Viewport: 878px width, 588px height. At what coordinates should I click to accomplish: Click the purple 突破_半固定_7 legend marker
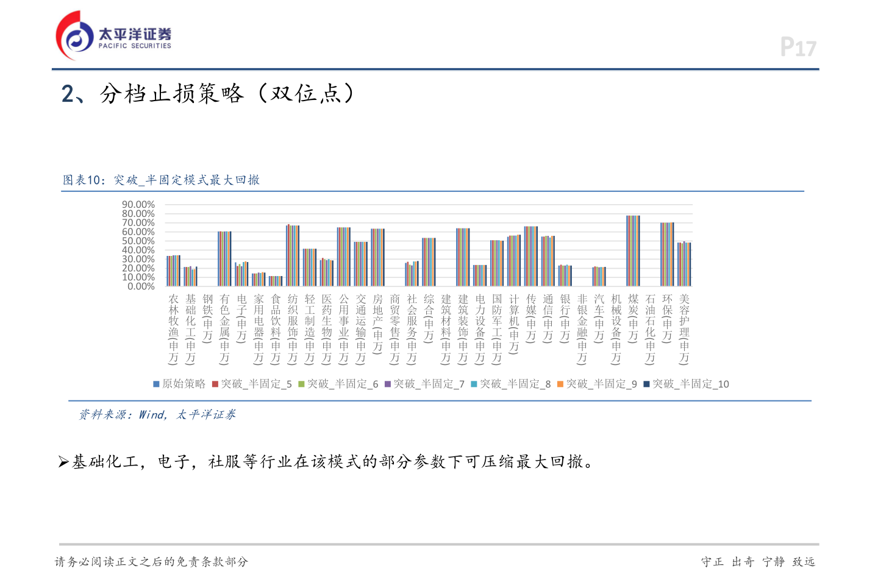pos(388,384)
